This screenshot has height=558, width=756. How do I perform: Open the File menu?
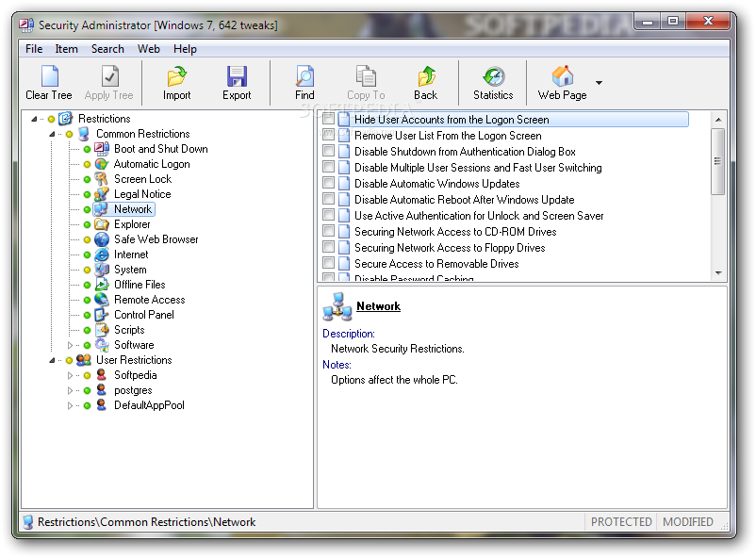pyautogui.click(x=34, y=49)
